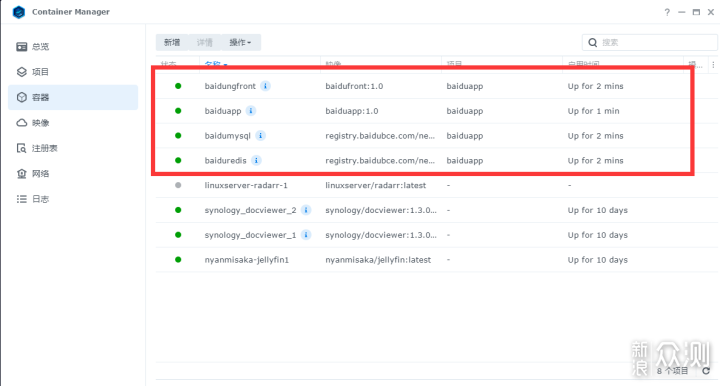Click the 详情 details button
Viewport: 720px width, 386px height.
pyautogui.click(x=205, y=42)
